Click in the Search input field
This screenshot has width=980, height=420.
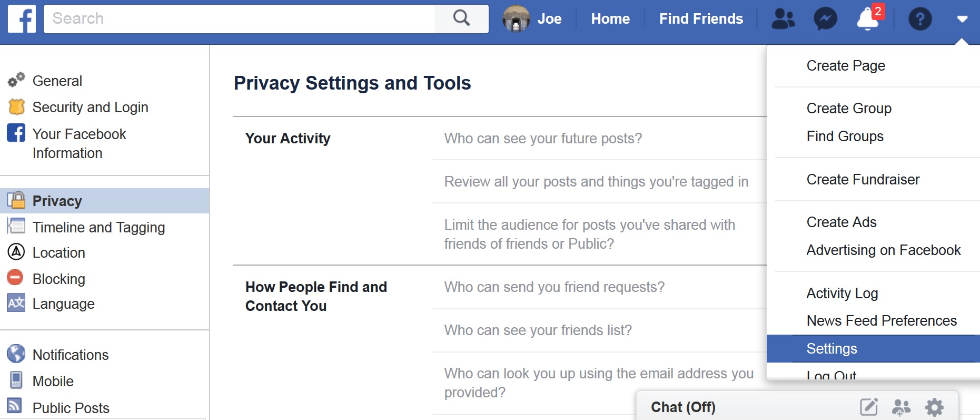pos(240,18)
